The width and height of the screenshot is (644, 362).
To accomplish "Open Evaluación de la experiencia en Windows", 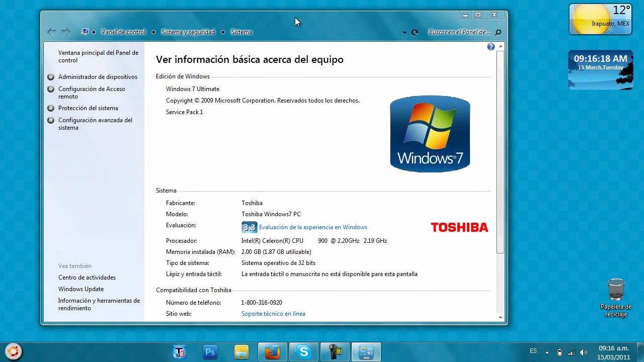I will pyautogui.click(x=313, y=227).
